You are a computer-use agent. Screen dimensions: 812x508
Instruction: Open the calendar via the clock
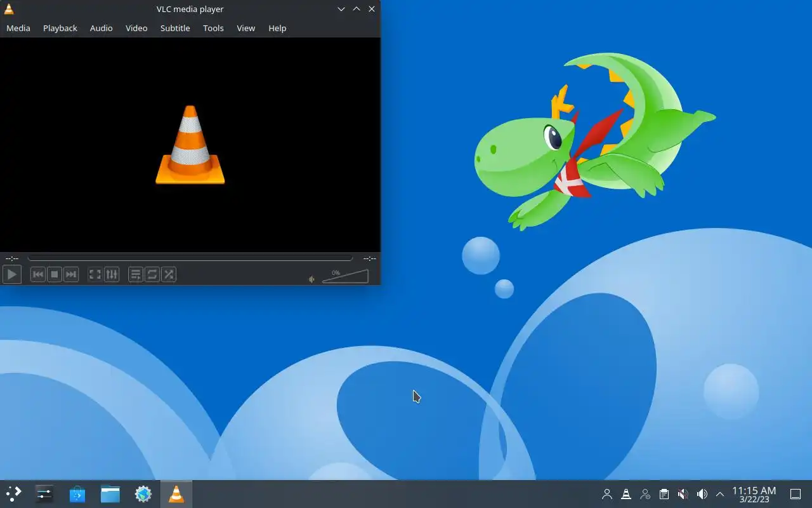pyautogui.click(x=754, y=495)
